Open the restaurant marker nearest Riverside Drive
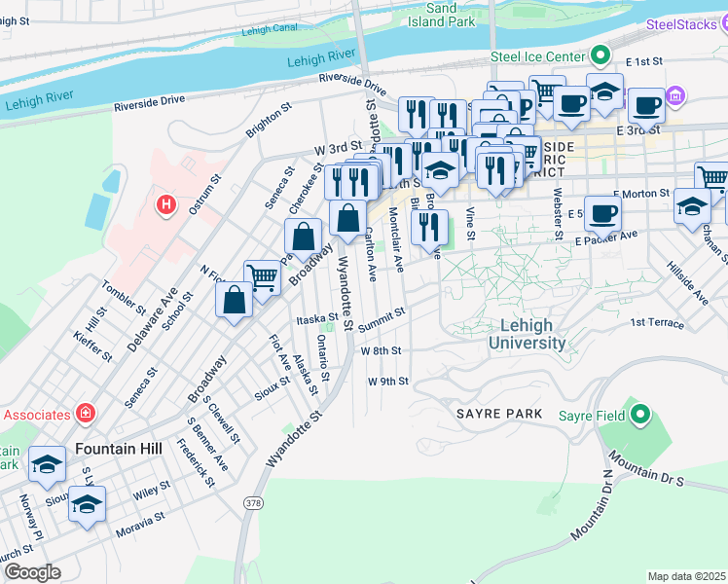The height and width of the screenshot is (584, 728). (417, 116)
